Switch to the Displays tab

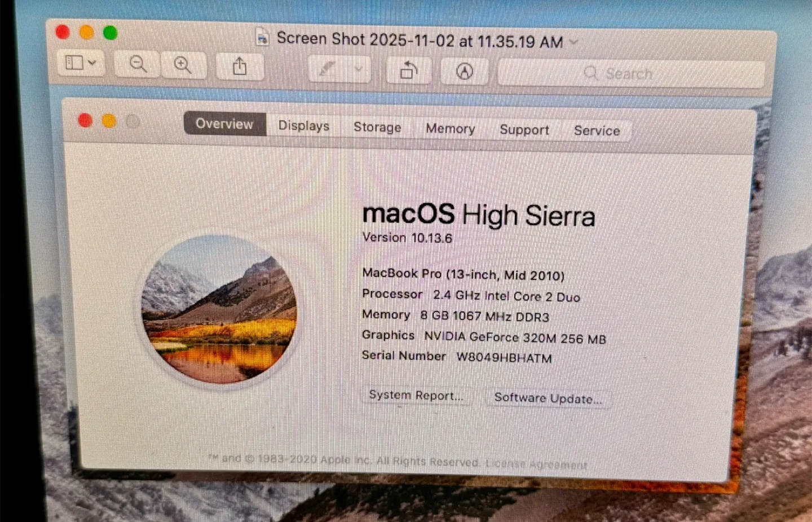click(303, 126)
